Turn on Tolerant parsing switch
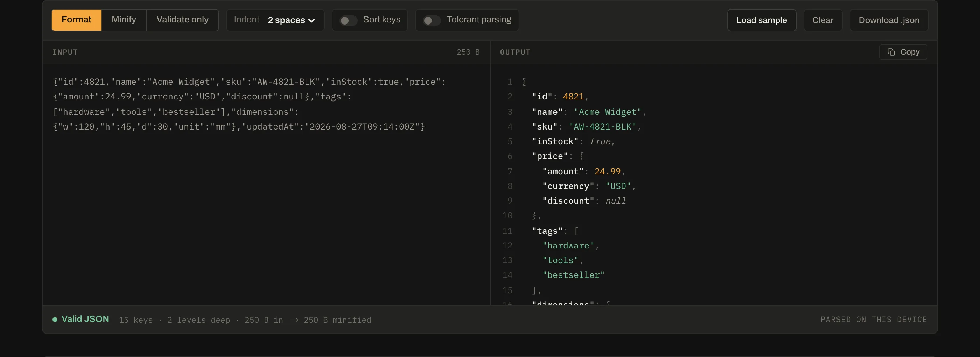The width and height of the screenshot is (980, 357). 432,20
